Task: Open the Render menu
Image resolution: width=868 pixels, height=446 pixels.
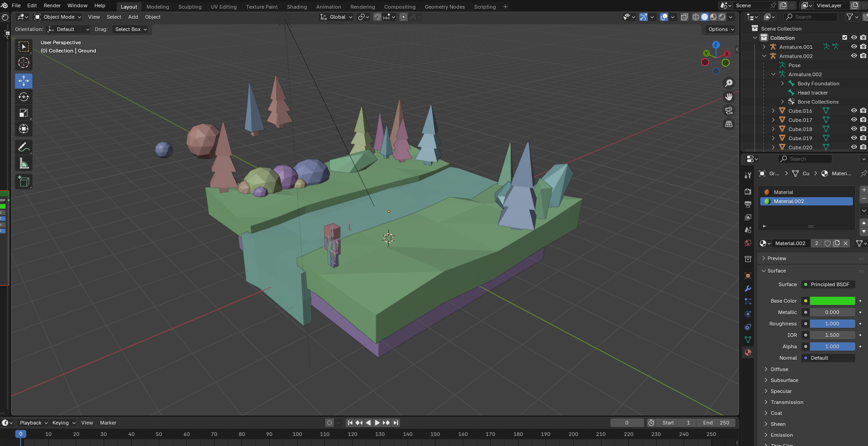Action: (52, 5)
